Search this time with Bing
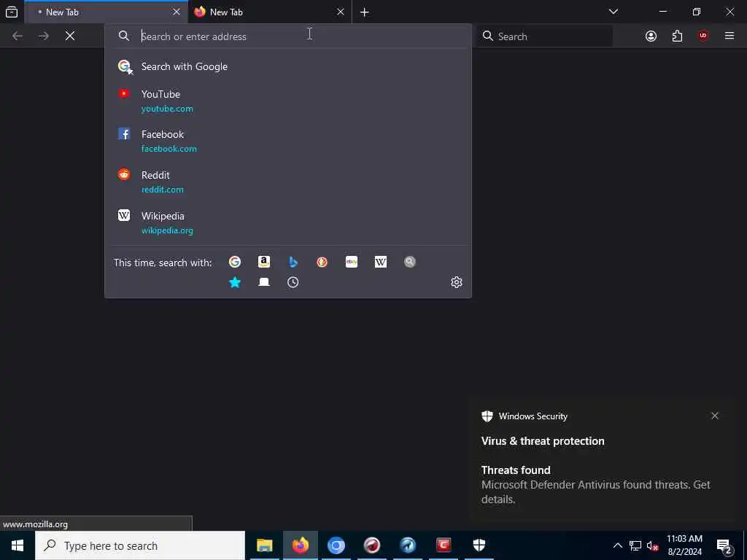 point(293,262)
